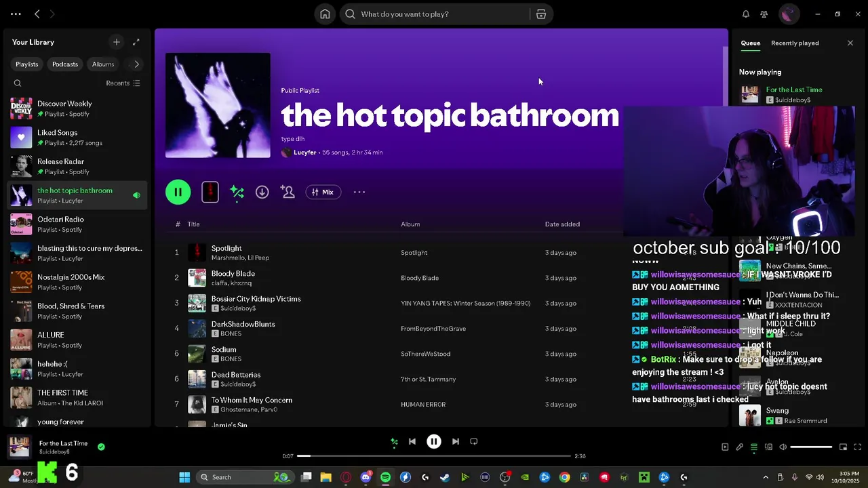The height and width of the screenshot is (488, 868).
Task: Filter the library by Playlists
Action: click(x=27, y=64)
